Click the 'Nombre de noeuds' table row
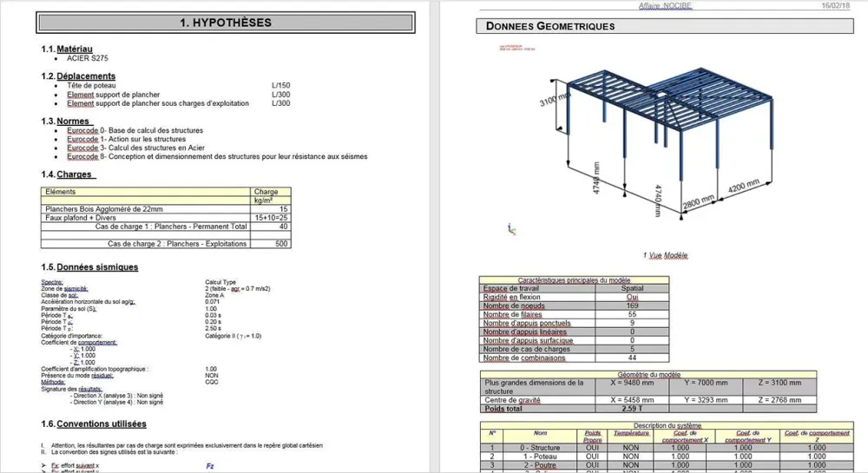Viewport: 868px width, 473px height. point(574,305)
